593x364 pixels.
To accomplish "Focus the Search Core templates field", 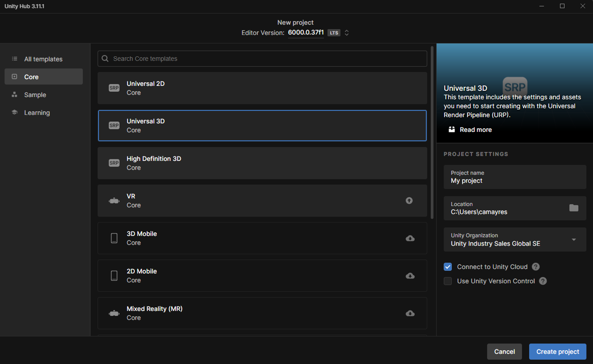I will click(x=262, y=59).
